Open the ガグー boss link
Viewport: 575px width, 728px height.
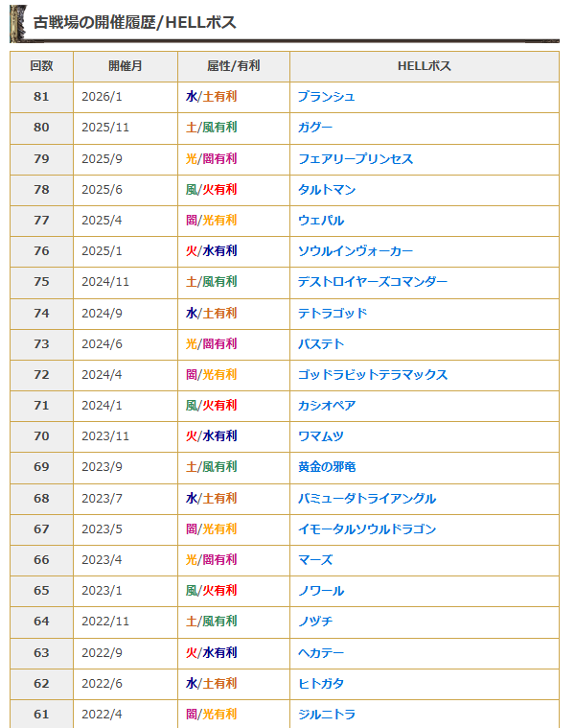click(315, 128)
